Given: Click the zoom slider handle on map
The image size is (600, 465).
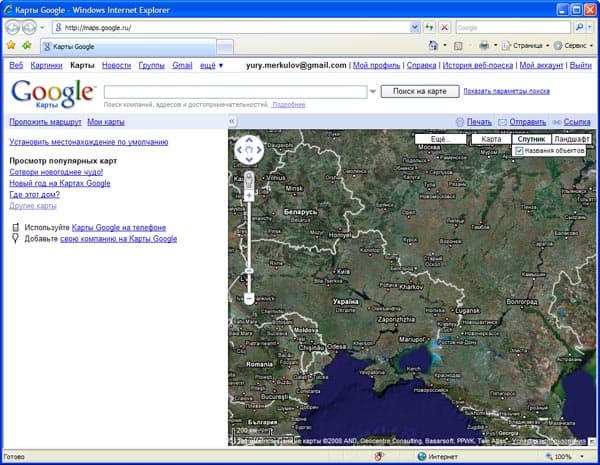Looking at the screenshot, I should click(x=249, y=271).
